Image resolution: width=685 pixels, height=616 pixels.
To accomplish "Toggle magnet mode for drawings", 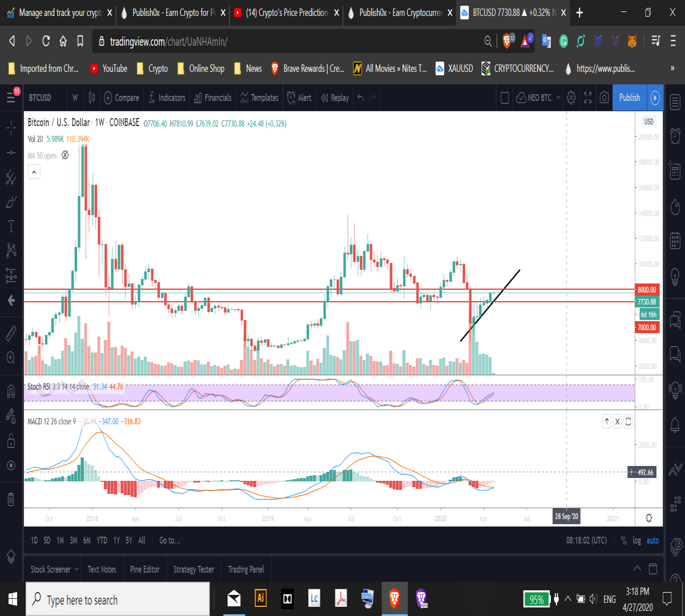I will click(x=11, y=391).
